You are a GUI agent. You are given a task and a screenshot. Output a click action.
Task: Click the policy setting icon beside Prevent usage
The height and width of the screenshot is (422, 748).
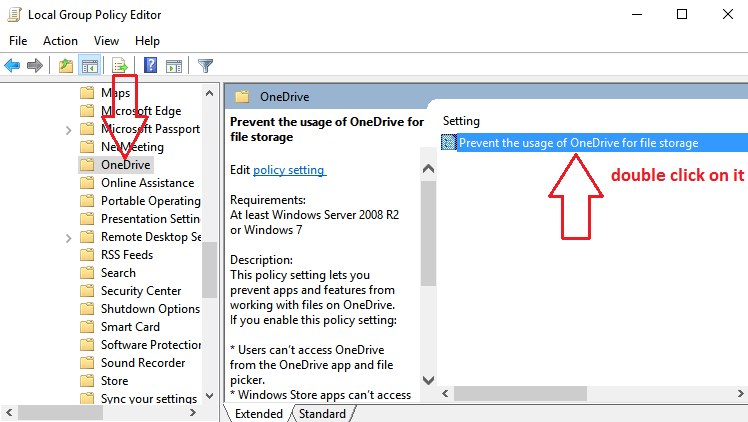448,142
